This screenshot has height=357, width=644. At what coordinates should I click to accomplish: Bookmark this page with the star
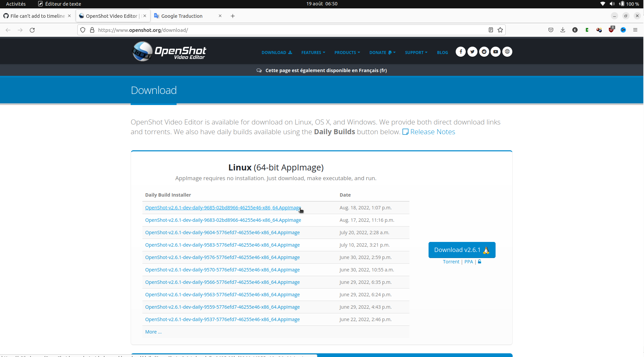click(x=500, y=30)
